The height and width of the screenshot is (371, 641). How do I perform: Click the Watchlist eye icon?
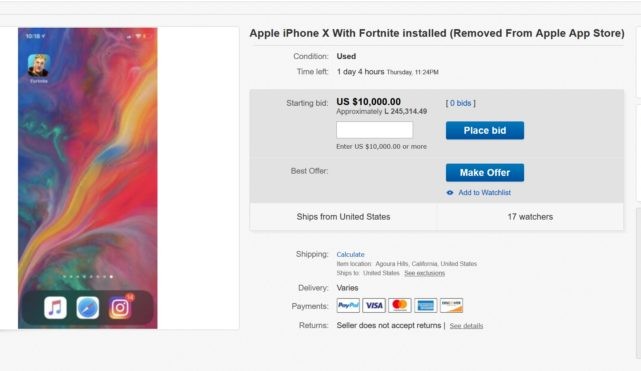(x=450, y=192)
